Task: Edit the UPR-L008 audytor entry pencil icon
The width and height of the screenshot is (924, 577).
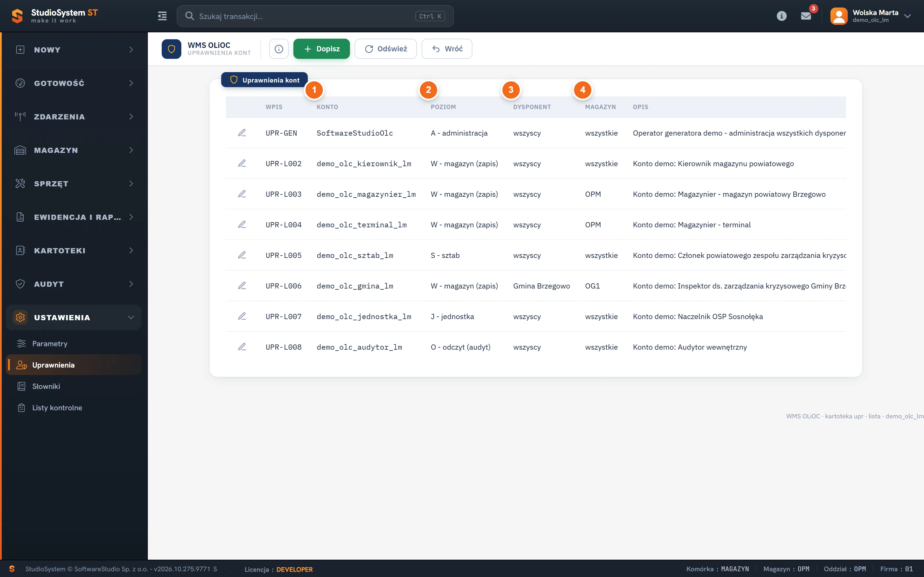Action: (242, 347)
